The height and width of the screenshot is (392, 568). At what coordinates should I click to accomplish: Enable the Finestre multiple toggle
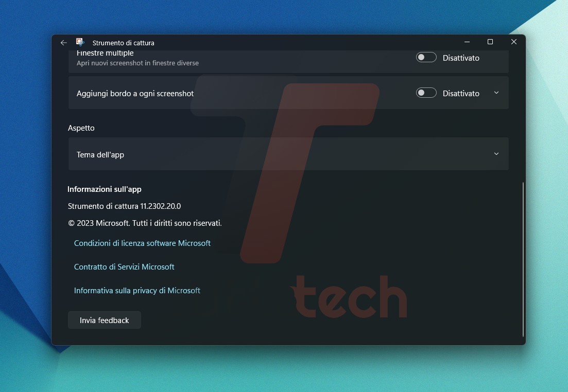point(426,58)
